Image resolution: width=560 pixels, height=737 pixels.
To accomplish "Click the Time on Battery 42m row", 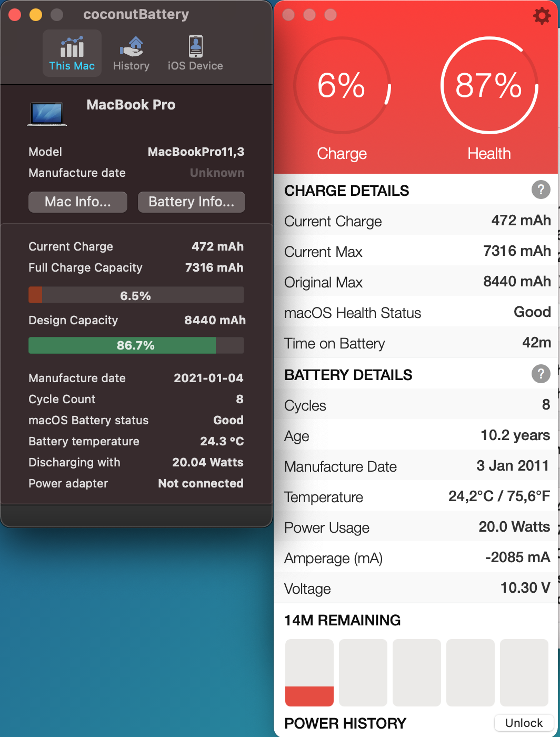I will point(416,343).
